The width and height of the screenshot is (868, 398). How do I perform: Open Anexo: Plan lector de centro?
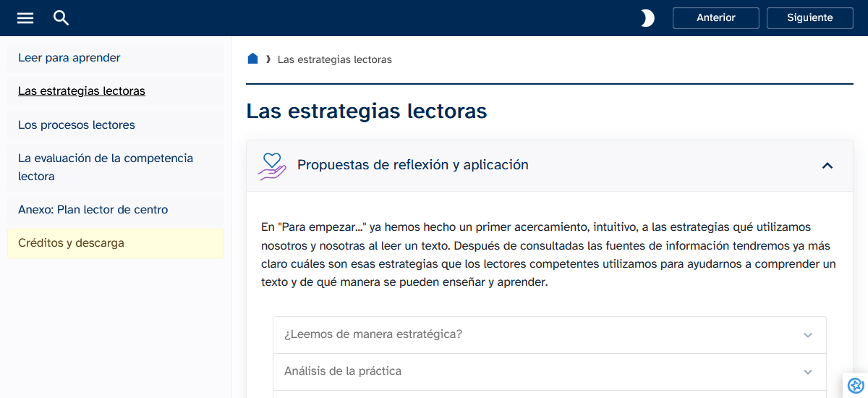coord(93,210)
